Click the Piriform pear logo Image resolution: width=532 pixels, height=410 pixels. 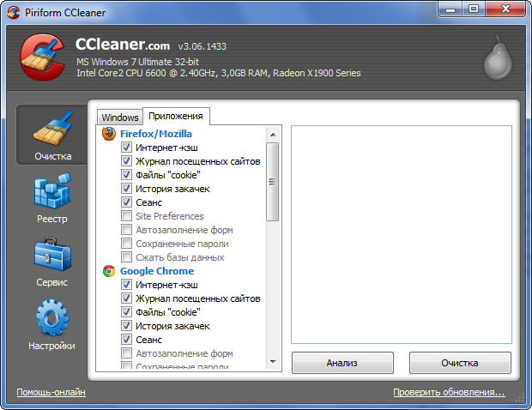click(498, 57)
